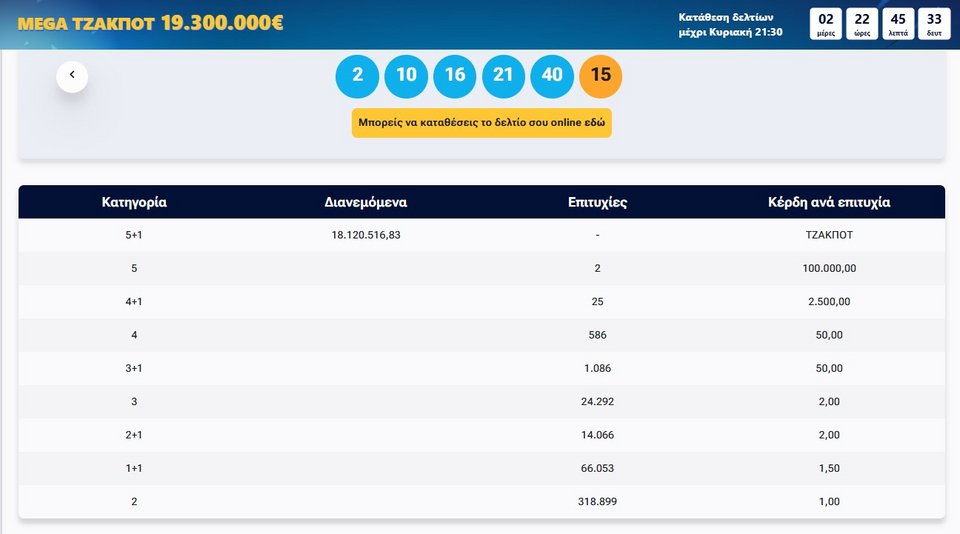Click the Διανεμόμενα column header

pyautogui.click(x=366, y=202)
